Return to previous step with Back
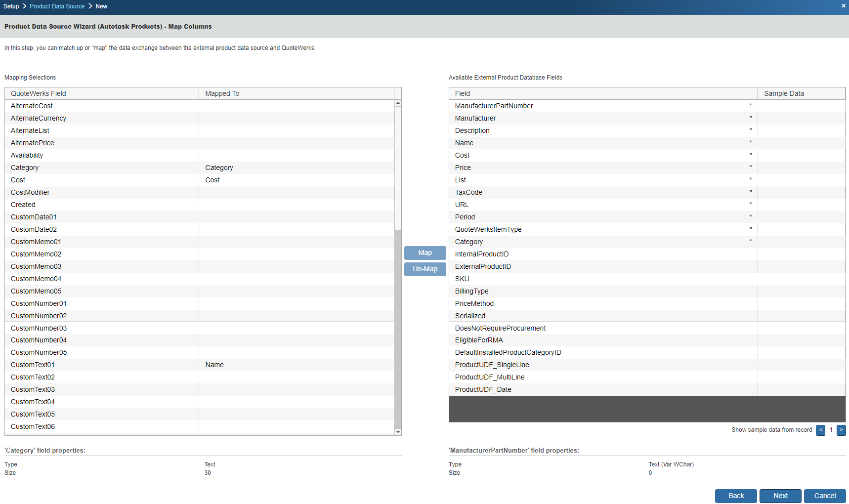849x504 pixels. coord(736,496)
